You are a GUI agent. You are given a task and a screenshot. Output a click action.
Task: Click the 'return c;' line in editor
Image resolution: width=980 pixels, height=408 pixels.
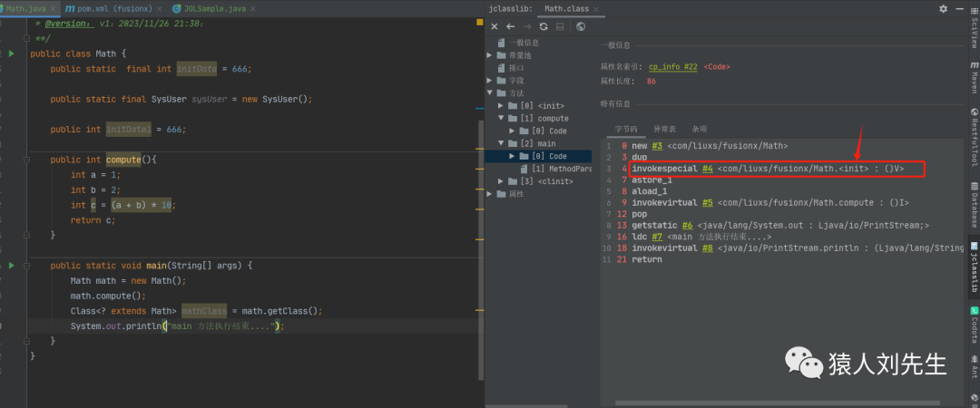pyautogui.click(x=93, y=220)
